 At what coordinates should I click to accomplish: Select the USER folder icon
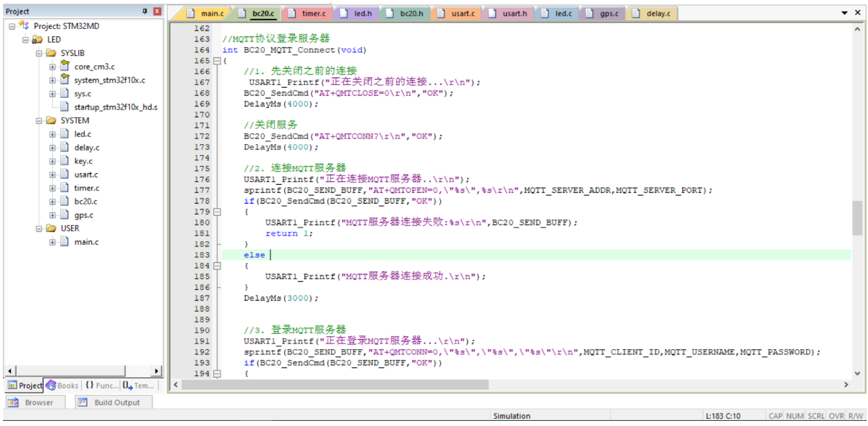[x=51, y=228]
